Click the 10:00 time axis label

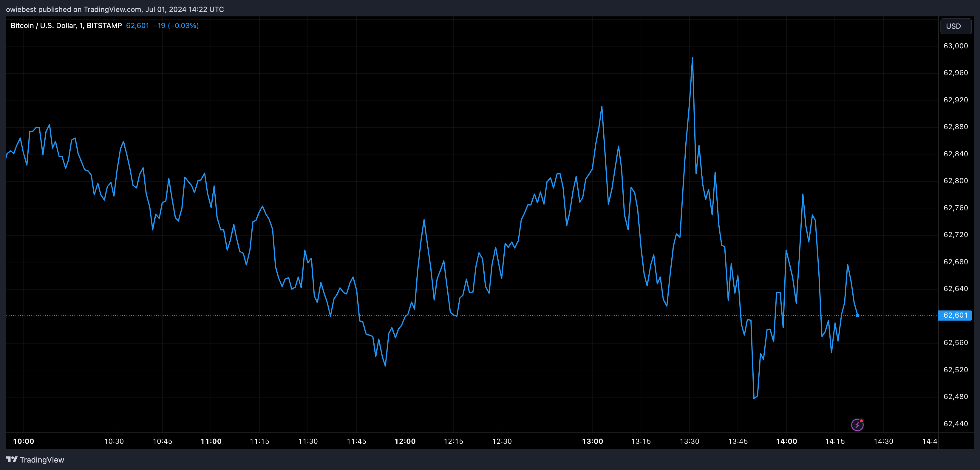24,441
